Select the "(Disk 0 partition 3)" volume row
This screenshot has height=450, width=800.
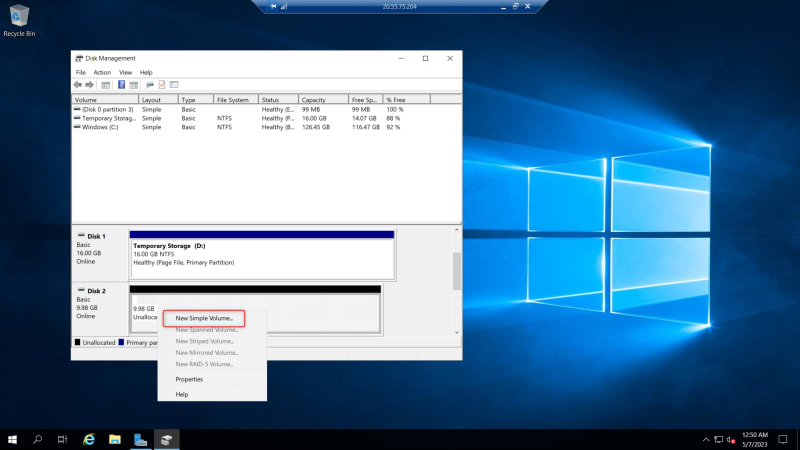pos(266,109)
